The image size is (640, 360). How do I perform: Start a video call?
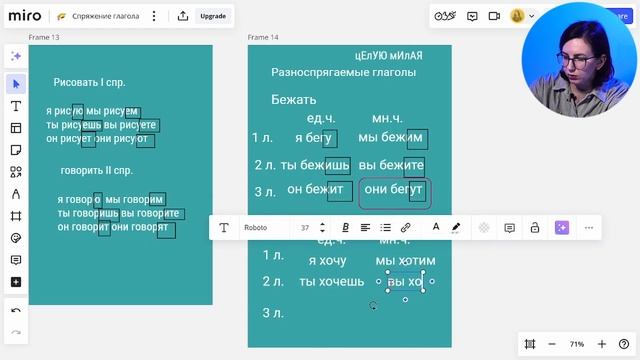(x=494, y=16)
